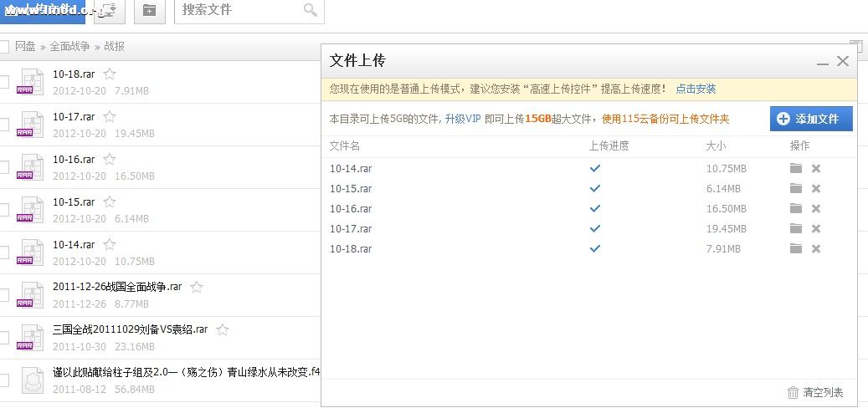Open folder of uploaded 10-16.rar
Image resolution: width=868 pixels, height=408 pixels.
coord(796,208)
